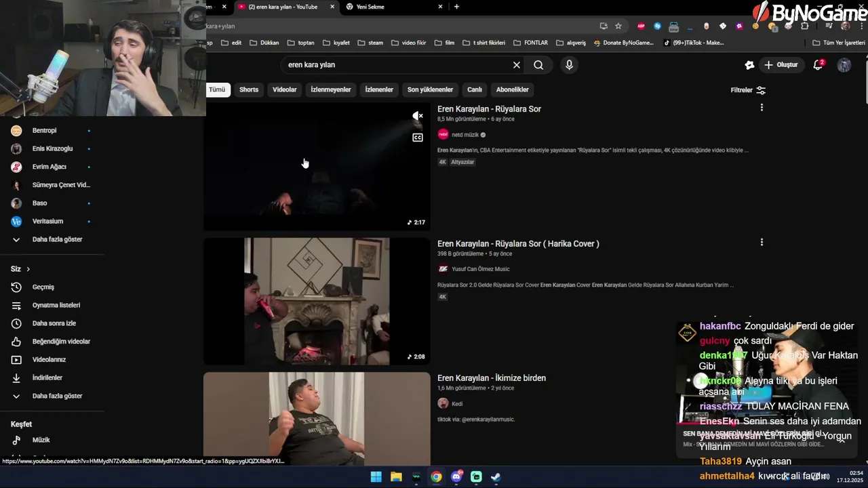Open the FONTLAR bookmark folder
Viewport: 868px width, 488px height.
pos(530,43)
